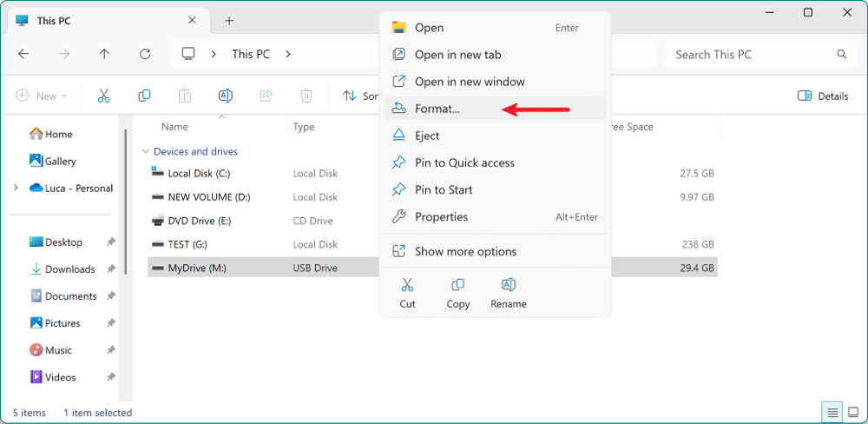
Task: Click This PC in address bar
Action: (x=251, y=55)
